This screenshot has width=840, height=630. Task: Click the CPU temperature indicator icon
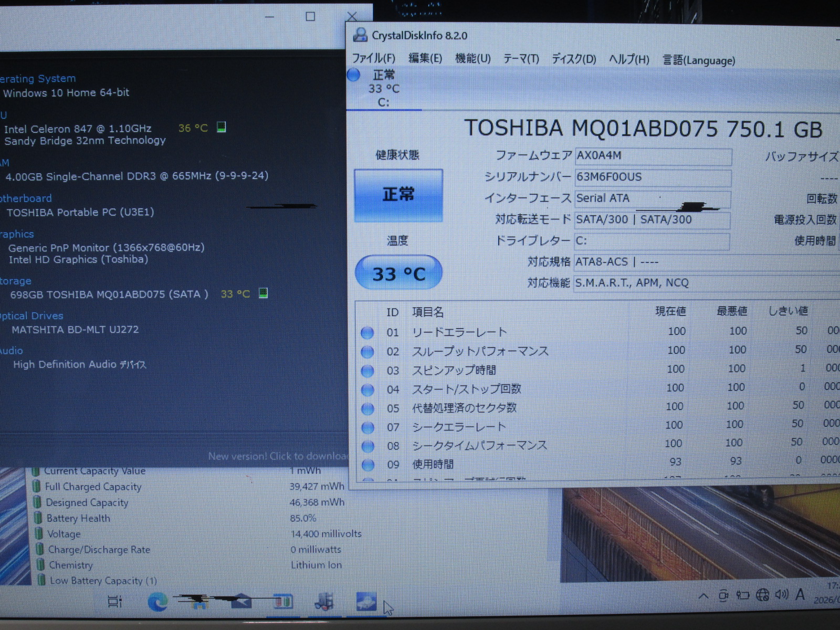click(222, 128)
